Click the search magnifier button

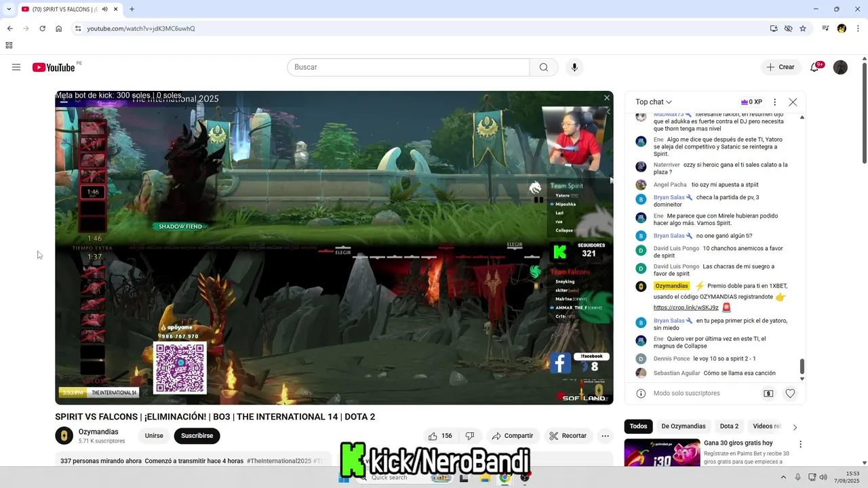click(544, 67)
